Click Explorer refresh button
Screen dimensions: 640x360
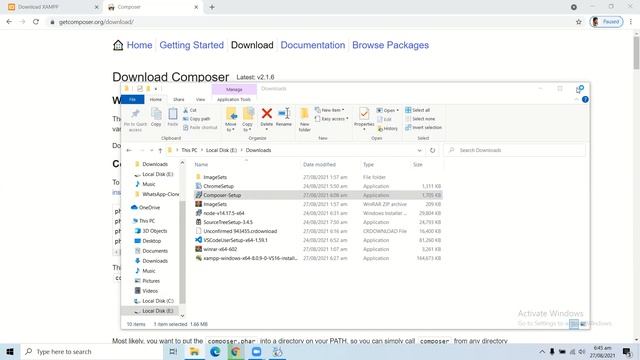point(433,150)
